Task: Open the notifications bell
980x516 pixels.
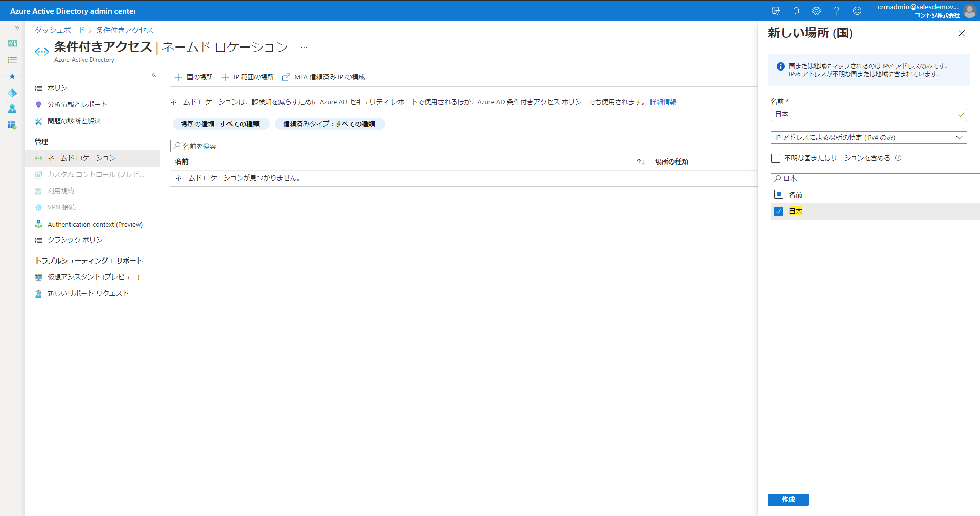Action: (x=796, y=11)
